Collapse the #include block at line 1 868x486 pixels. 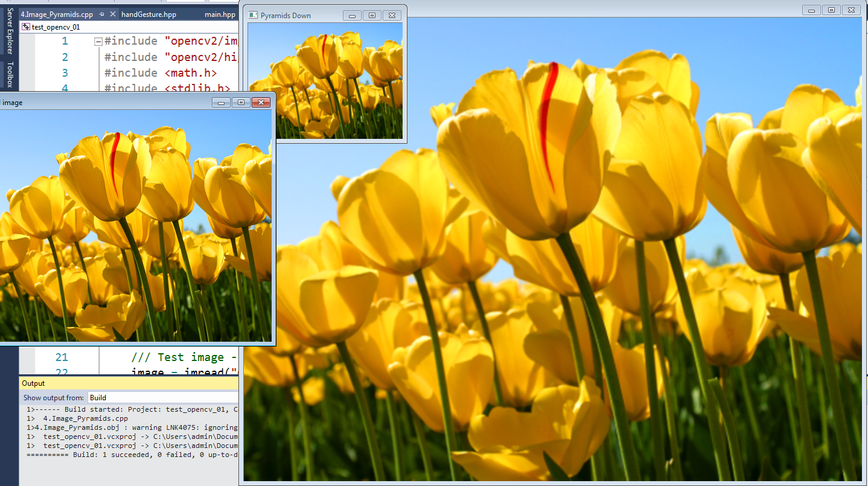[98, 42]
